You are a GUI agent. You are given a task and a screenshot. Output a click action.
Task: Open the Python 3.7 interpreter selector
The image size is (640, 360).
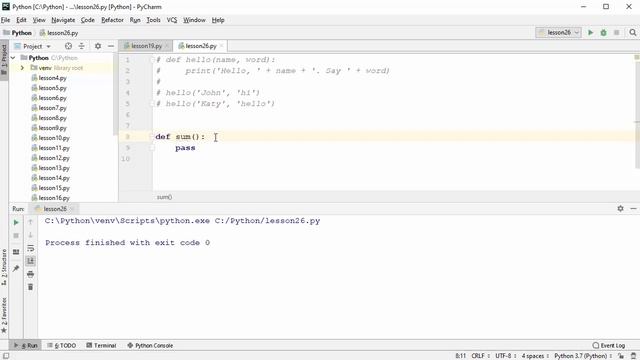tap(583, 356)
